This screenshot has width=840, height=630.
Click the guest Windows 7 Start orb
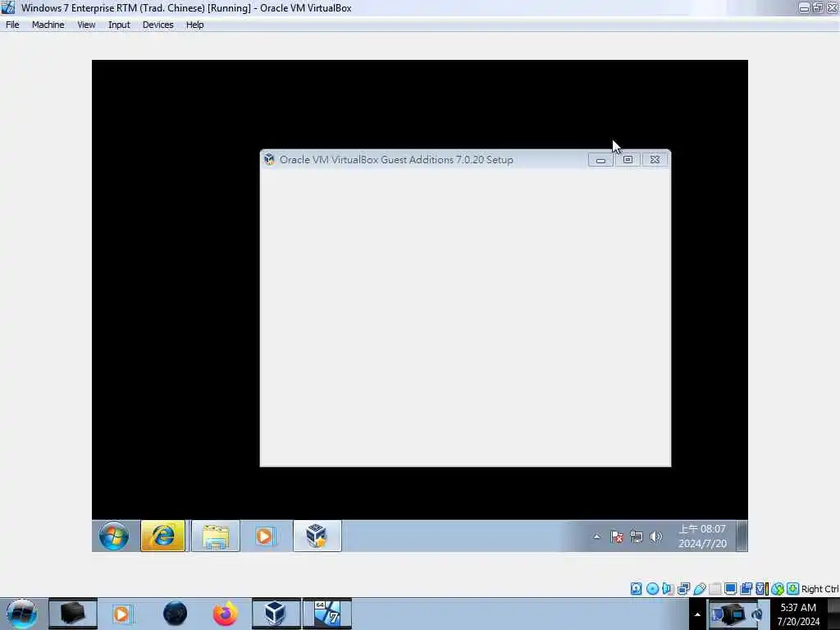pos(113,536)
